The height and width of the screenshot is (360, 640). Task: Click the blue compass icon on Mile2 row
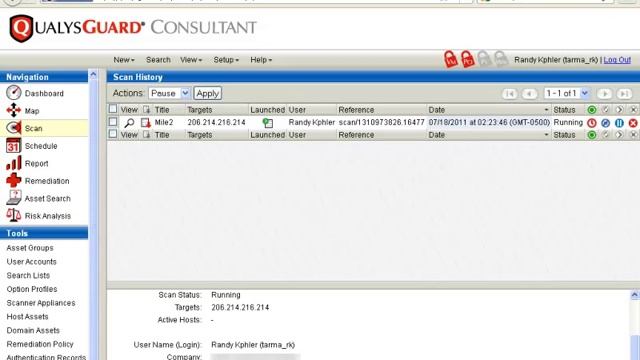pos(605,122)
